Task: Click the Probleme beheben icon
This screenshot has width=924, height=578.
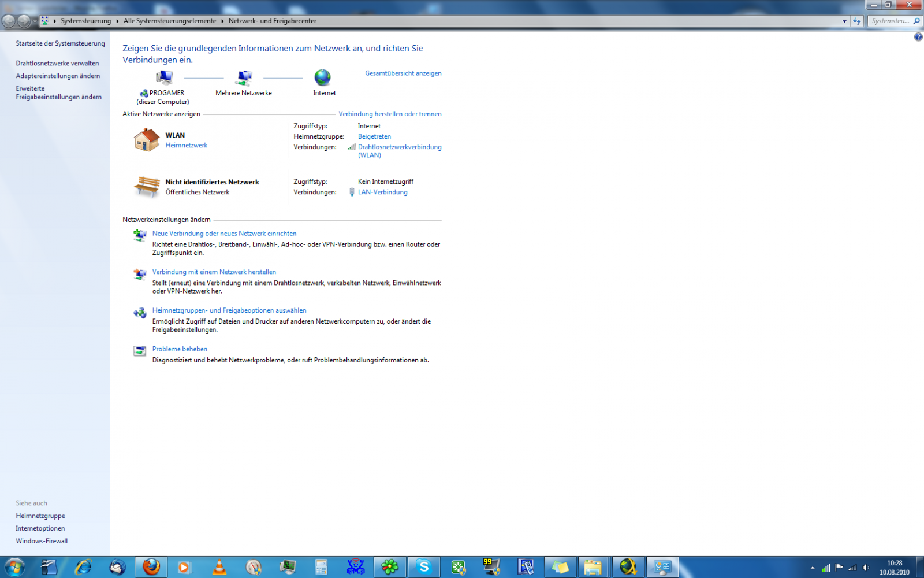Action: tap(140, 351)
